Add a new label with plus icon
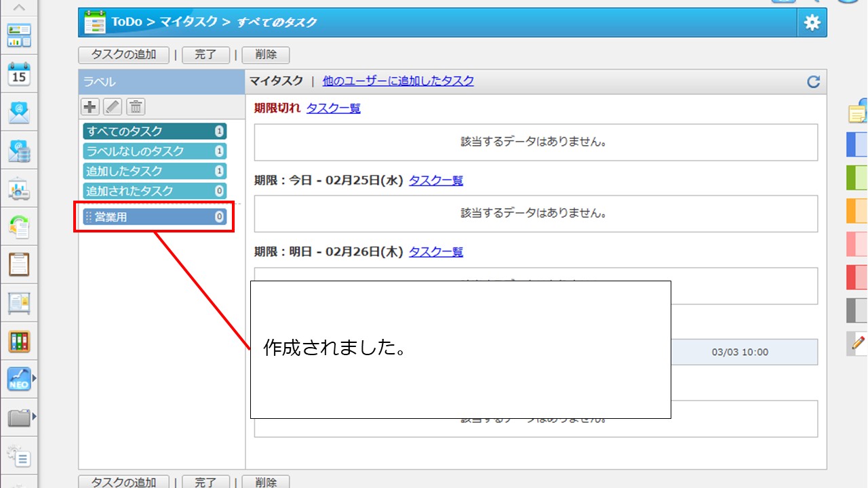The height and width of the screenshot is (488, 868). 90,106
